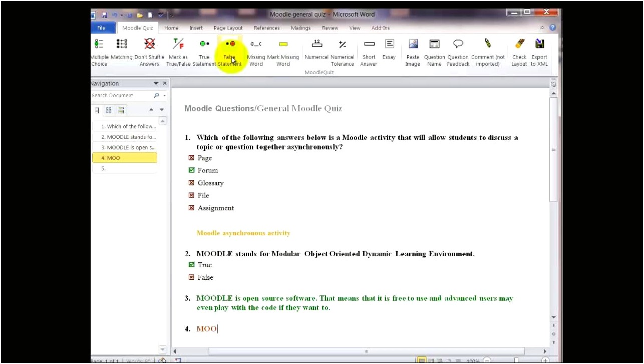Open the Mailings tab
The width and height of the screenshot is (644, 364).
[x=300, y=28]
